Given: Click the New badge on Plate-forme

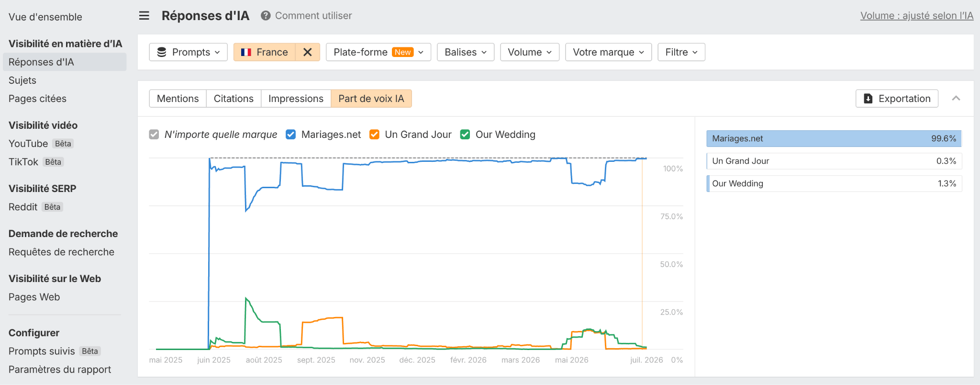Looking at the screenshot, I should point(403,52).
